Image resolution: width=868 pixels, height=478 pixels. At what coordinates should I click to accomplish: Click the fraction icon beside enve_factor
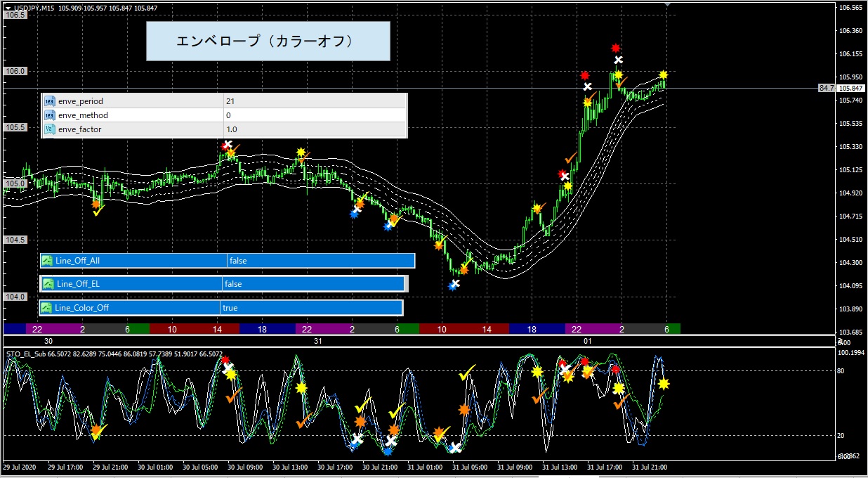click(50, 129)
